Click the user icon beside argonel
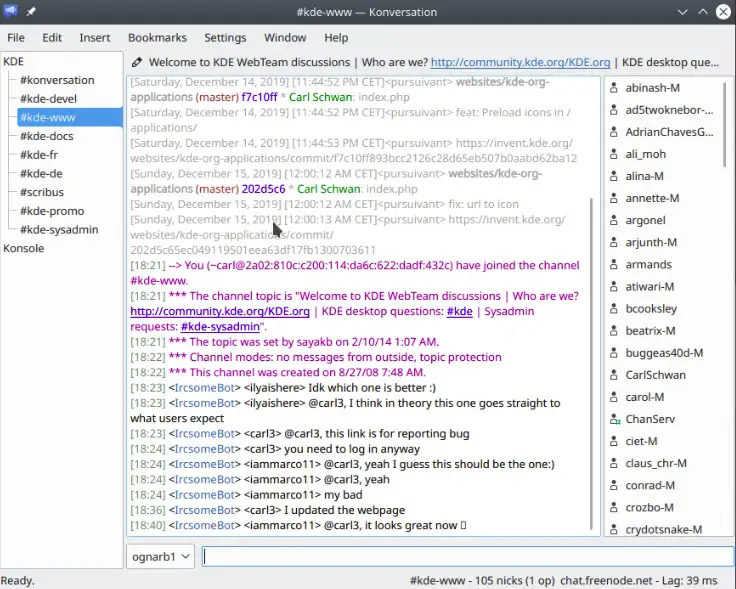 614,220
